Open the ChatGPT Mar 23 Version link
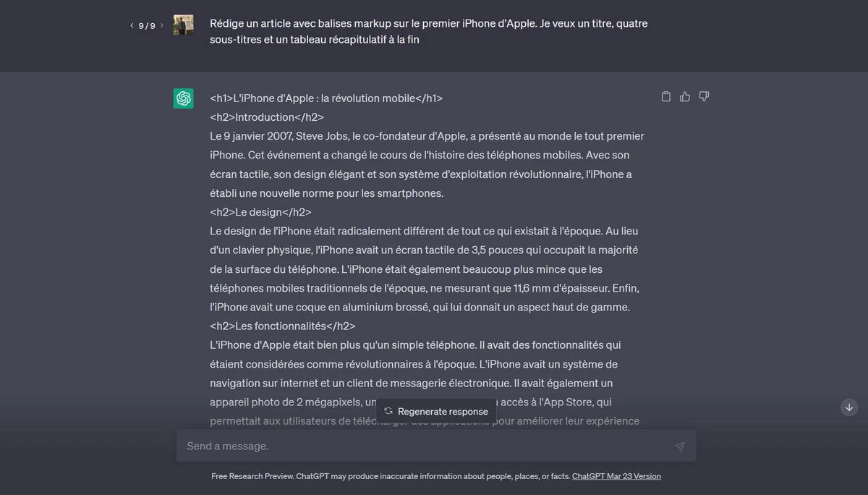 point(616,476)
